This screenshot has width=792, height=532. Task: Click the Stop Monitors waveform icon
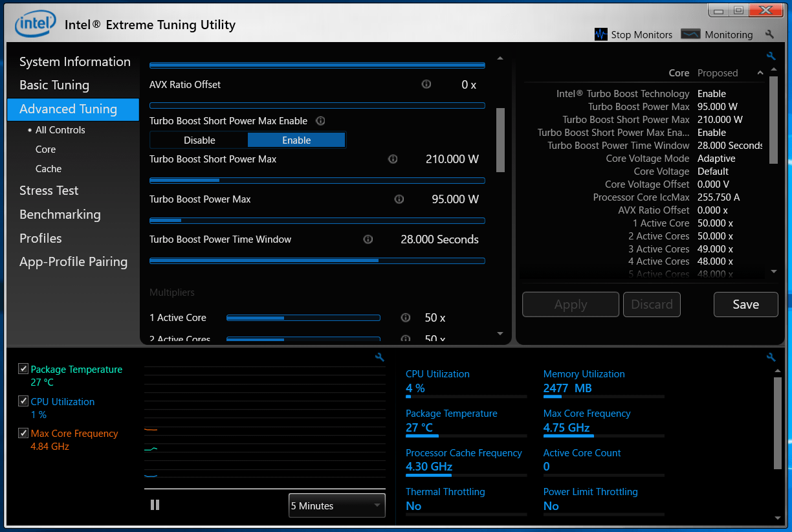601,34
